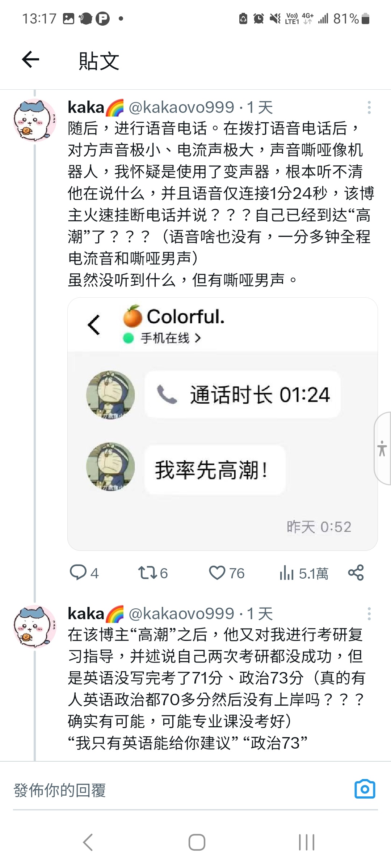Tap @kakaovo999 handle on first post
Image resolution: width=391 pixels, height=868 pixels.
click(x=181, y=107)
